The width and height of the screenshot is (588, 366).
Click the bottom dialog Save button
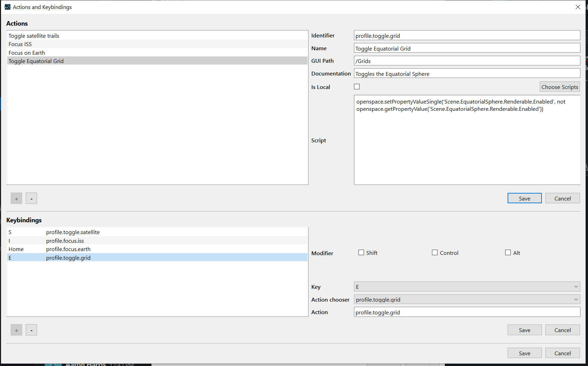[x=525, y=353]
